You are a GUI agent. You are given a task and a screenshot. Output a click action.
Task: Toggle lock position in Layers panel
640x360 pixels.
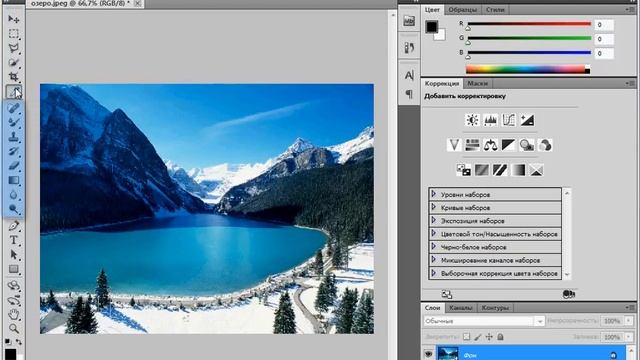(489, 337)
